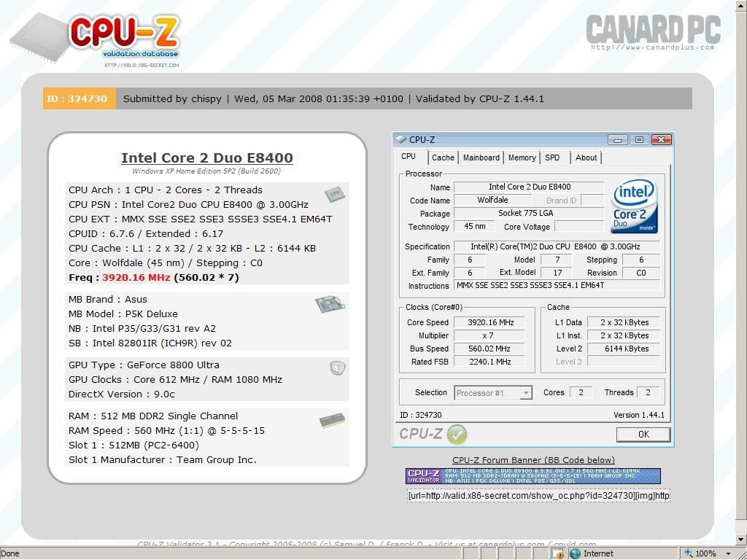Click the motherboard icon beside MB Brand
The image size is (747, 560).
click(330, 304)
